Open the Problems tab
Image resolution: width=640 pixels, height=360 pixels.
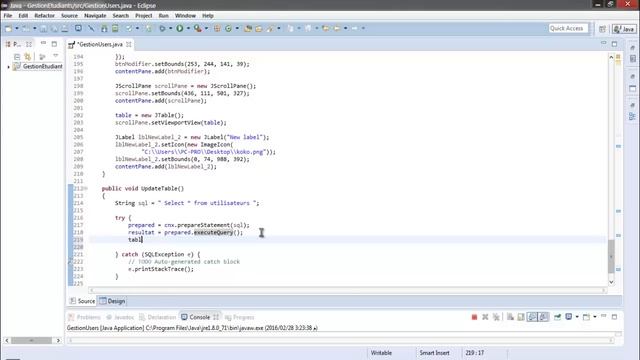click(84, 317)
